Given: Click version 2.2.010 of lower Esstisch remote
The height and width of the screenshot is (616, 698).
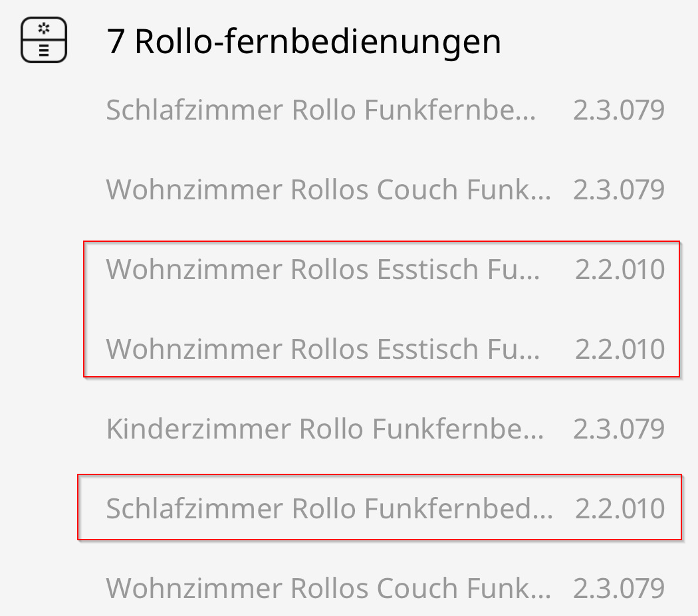Looking at the screenshot, I should click(620, 350).
